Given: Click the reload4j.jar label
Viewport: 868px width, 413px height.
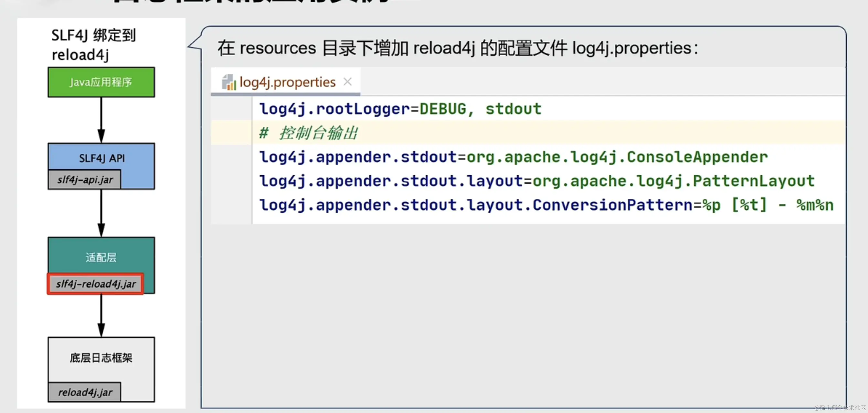Looking at the screenshot, I should [85, 392].
